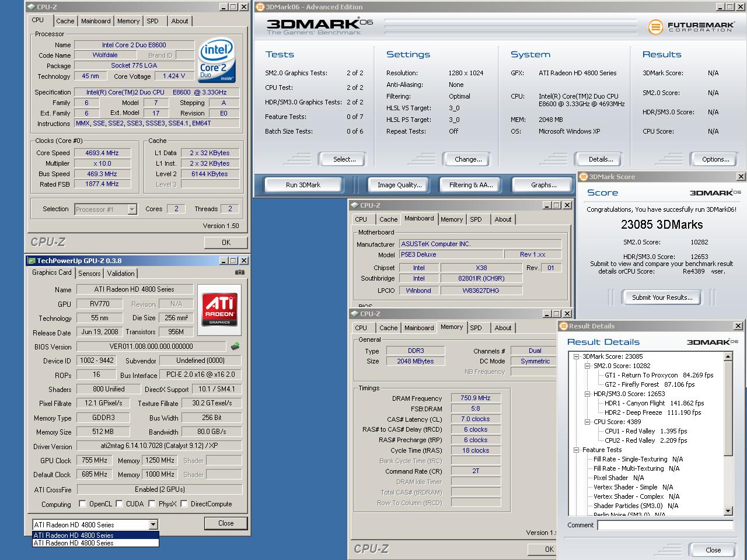
Task: Open the Validation tab in GPU-Z
Action: tap(121, 273)
